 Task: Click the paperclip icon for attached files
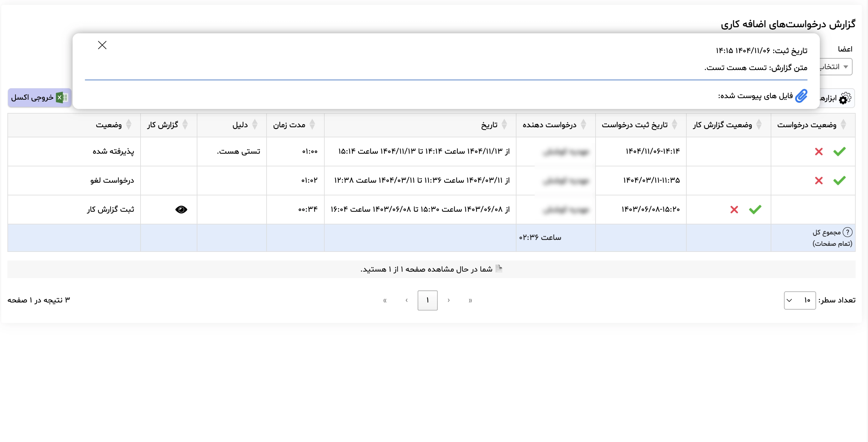pos(802,96)
